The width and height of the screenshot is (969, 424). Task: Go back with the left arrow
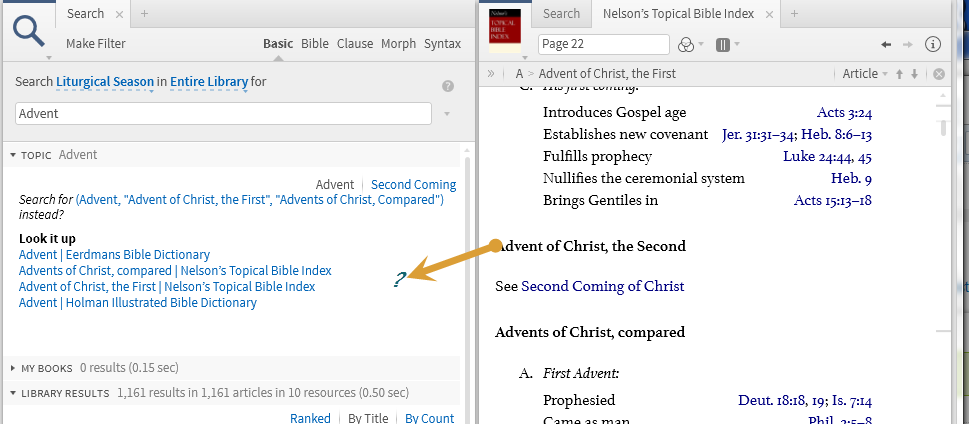pyautogui.click(x=885, y=44)
